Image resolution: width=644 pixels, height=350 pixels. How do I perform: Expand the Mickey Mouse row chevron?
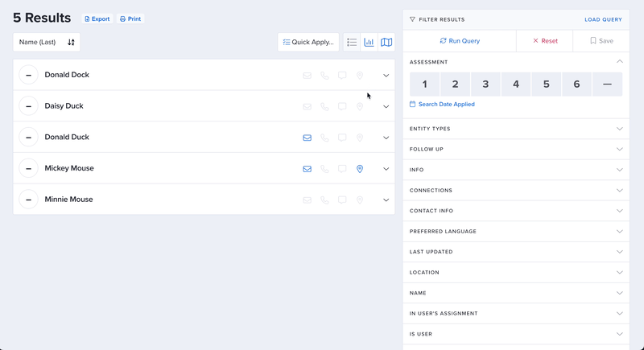point(386,169)
